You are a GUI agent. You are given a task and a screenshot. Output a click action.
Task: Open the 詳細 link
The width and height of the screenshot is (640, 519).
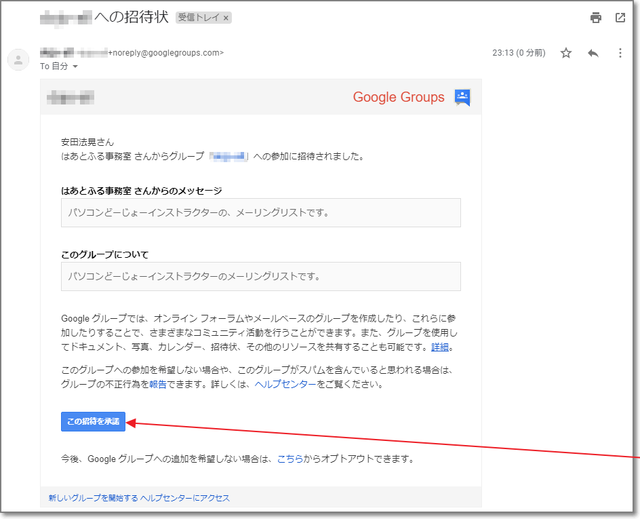pos(440,347)
